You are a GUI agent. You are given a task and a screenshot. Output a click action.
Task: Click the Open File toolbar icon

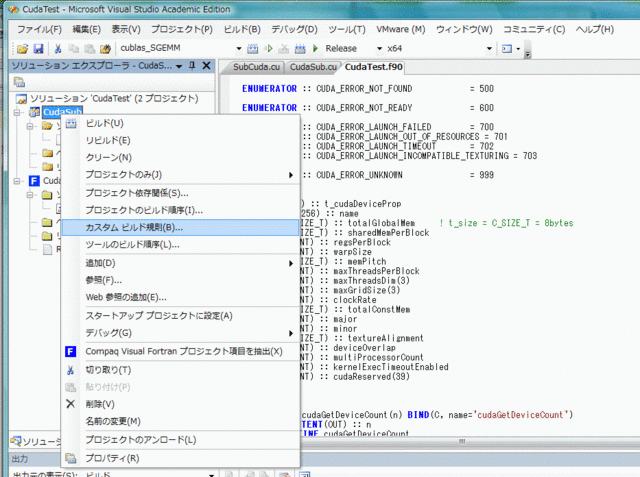(22, 49)
